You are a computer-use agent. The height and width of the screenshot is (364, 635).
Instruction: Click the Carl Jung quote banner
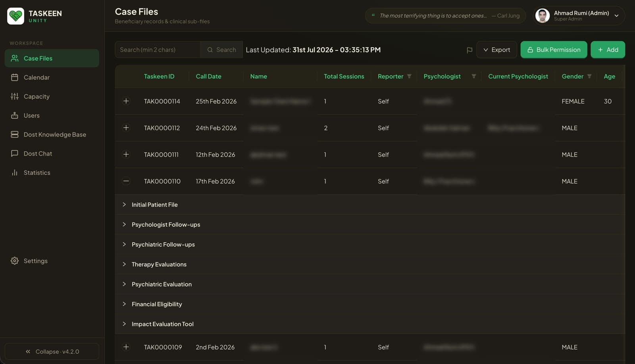(445, 16)
